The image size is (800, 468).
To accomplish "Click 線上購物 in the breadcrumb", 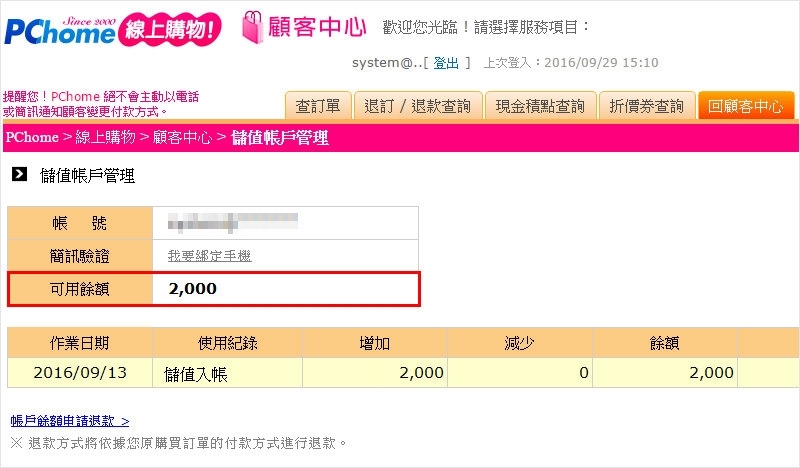I will (106, 138).
